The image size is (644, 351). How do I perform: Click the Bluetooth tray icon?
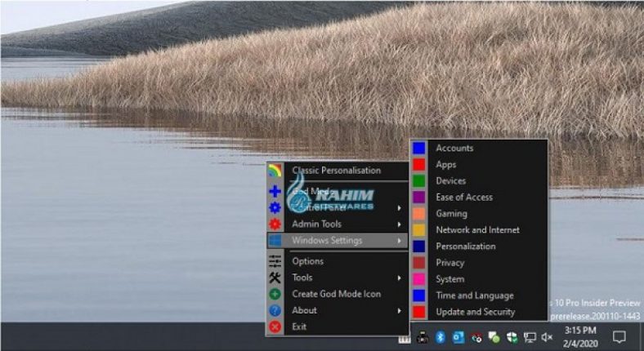(441, 337)
